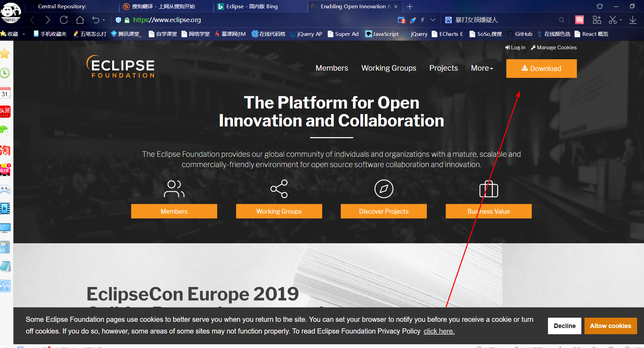
Task: Click the Log in link
Action: click(515, 48)
